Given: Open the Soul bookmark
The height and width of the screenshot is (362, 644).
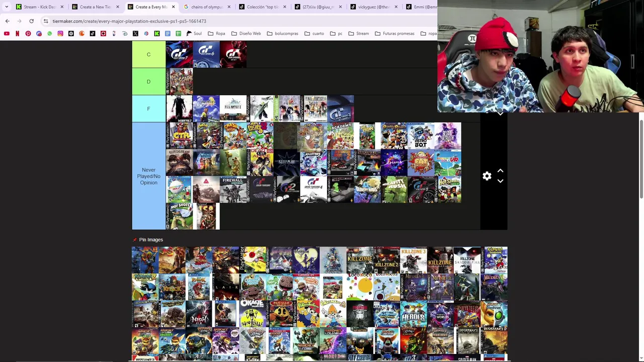Looking at the screenshot, I should (194, 34).
